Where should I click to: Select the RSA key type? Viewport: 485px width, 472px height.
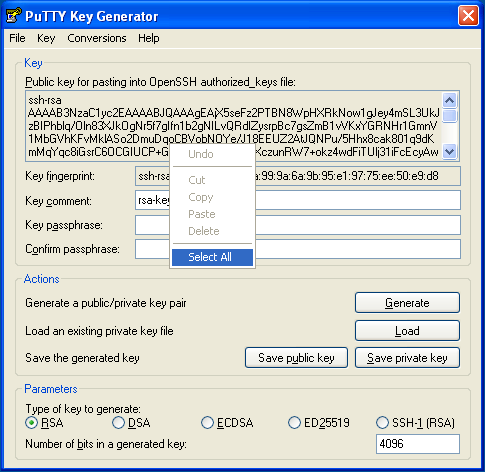point(44,423)
